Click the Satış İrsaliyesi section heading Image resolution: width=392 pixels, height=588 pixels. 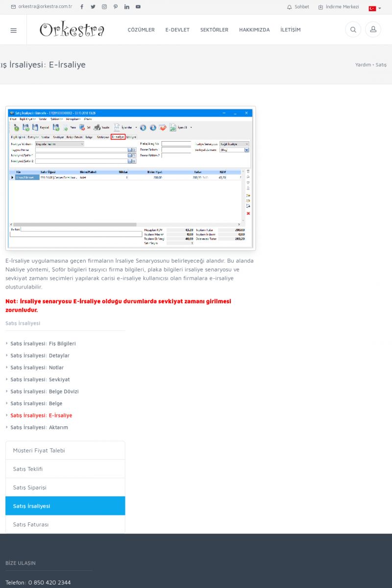point(23,323)
